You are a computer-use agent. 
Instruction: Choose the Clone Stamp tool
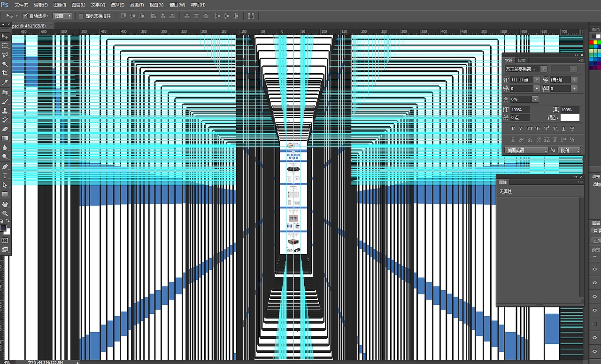[5, 111]
